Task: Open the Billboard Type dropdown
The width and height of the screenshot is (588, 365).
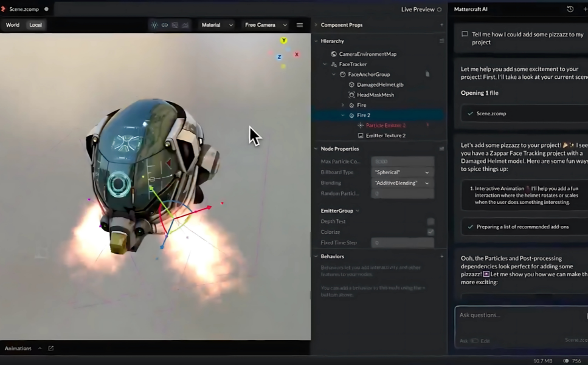Action: (403, 172)
